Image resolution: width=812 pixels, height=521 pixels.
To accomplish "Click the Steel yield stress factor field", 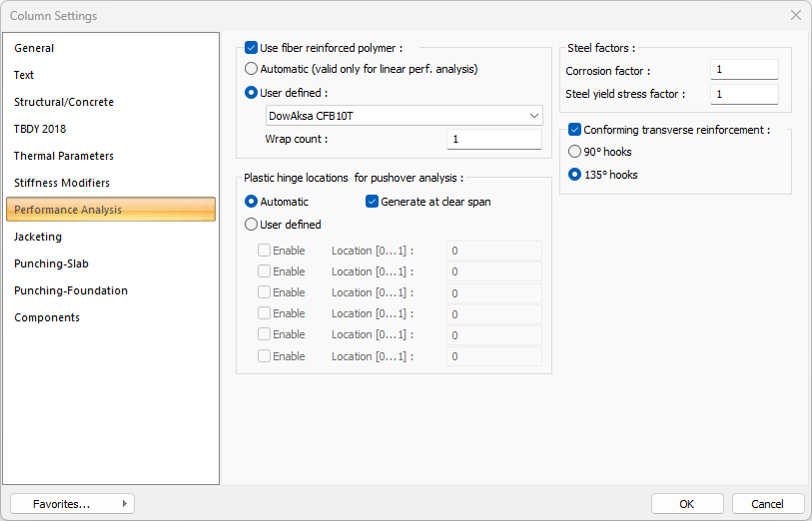I will tap(743, 94).
